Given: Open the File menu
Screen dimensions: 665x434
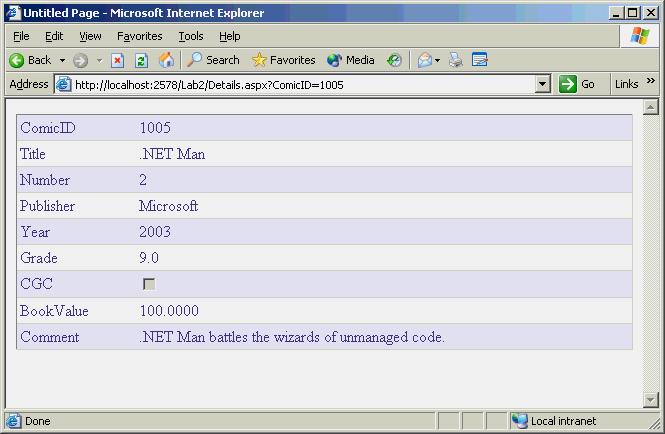Looking at the screenshot, I should click(21, 36).
